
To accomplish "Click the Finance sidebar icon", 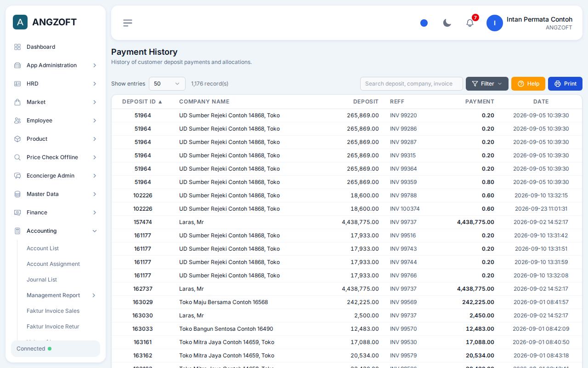I will pyautogui.click(x=17, y=213).
